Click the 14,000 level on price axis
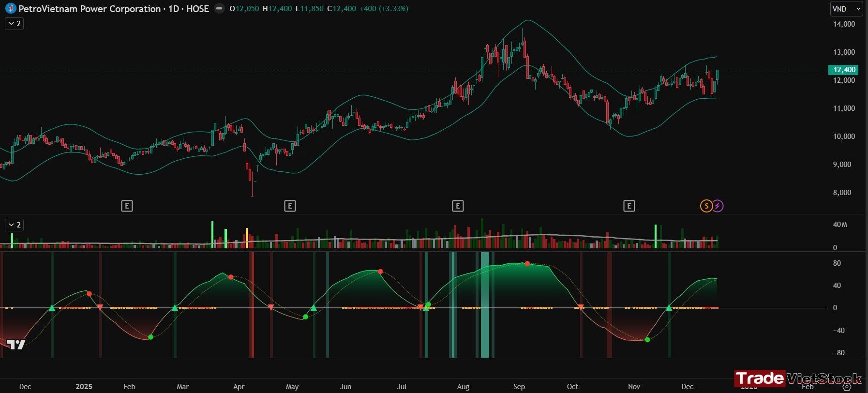Image resolution: width=868 pixels, height=393 pixels. tap(844, 24)
